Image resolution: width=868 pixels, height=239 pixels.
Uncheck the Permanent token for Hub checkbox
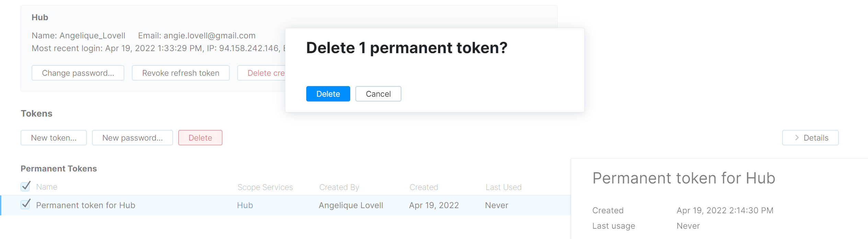25,205
